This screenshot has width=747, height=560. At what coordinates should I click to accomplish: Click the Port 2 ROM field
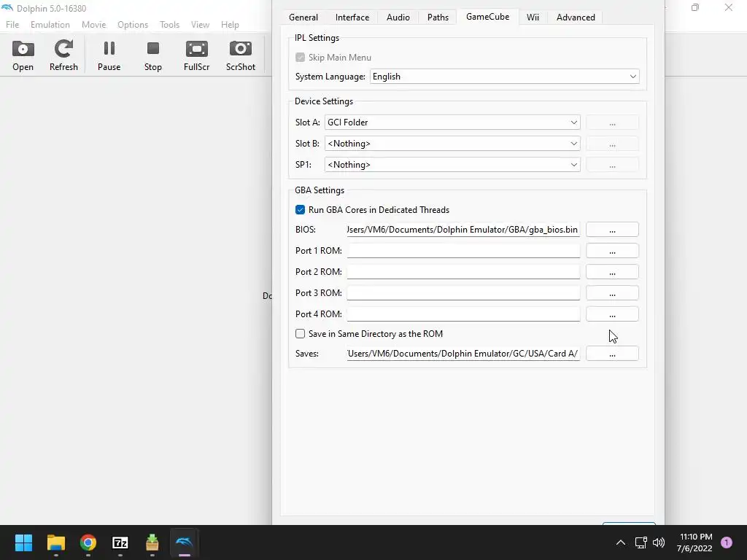[463, 272]
